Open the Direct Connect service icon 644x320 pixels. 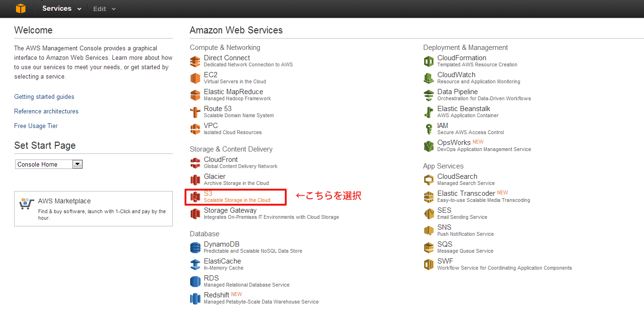coord(195,62)
